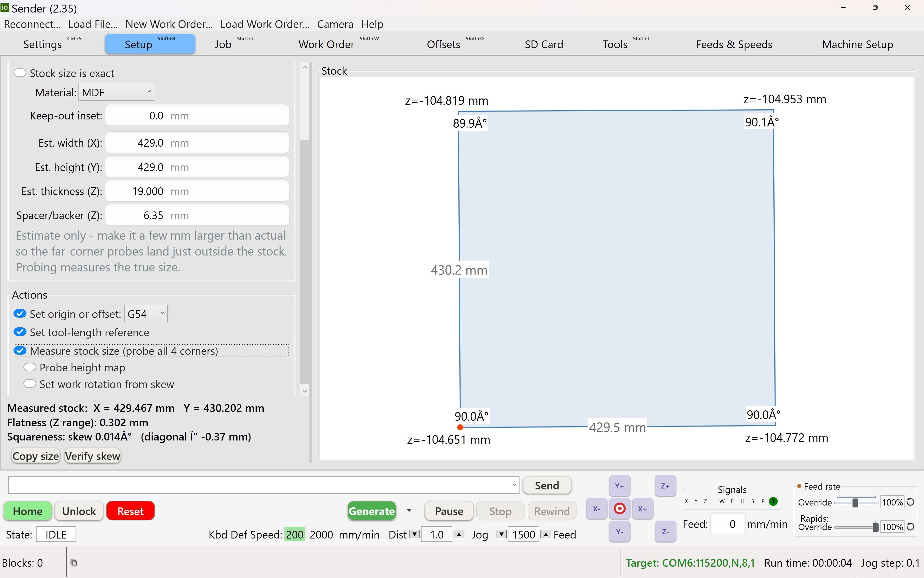
Task: Click the Est. thickness (Z) input field
Action: click(x=197, y=191)
